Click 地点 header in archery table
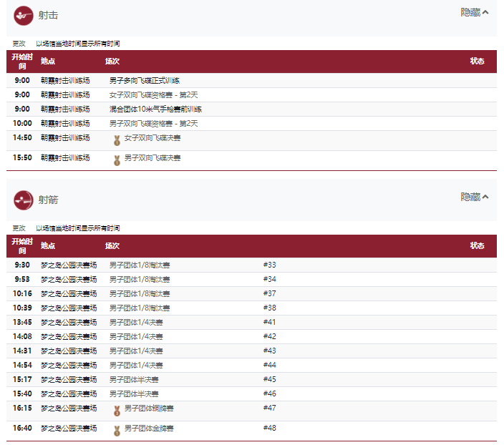This screenshot has width=504, height=445. click(x=48, y=246)
